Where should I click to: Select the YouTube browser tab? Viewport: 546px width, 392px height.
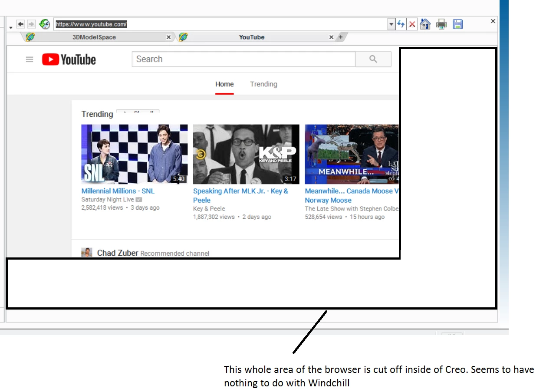click(252, 37)
